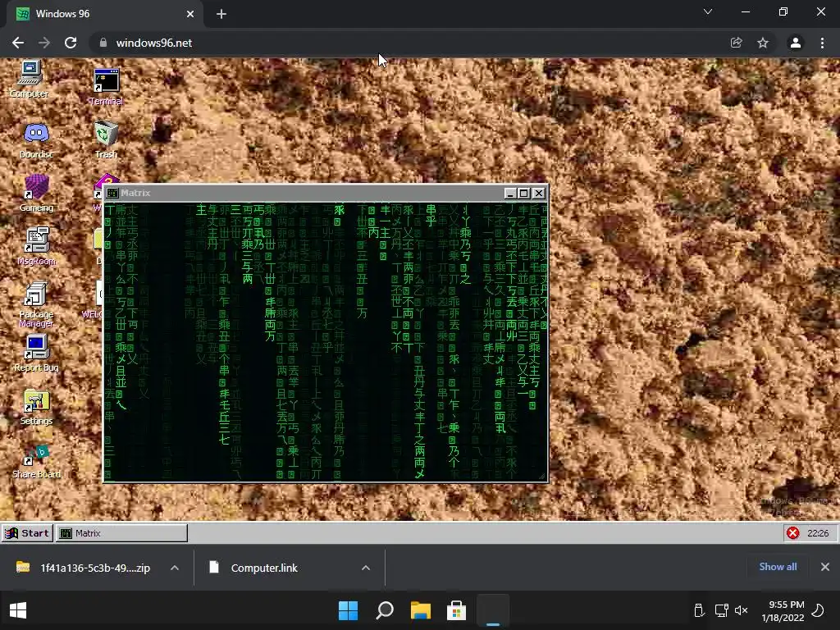Open the Report Bug icon
The height and width of the screenshot is (630, 840).
point(36,353)
